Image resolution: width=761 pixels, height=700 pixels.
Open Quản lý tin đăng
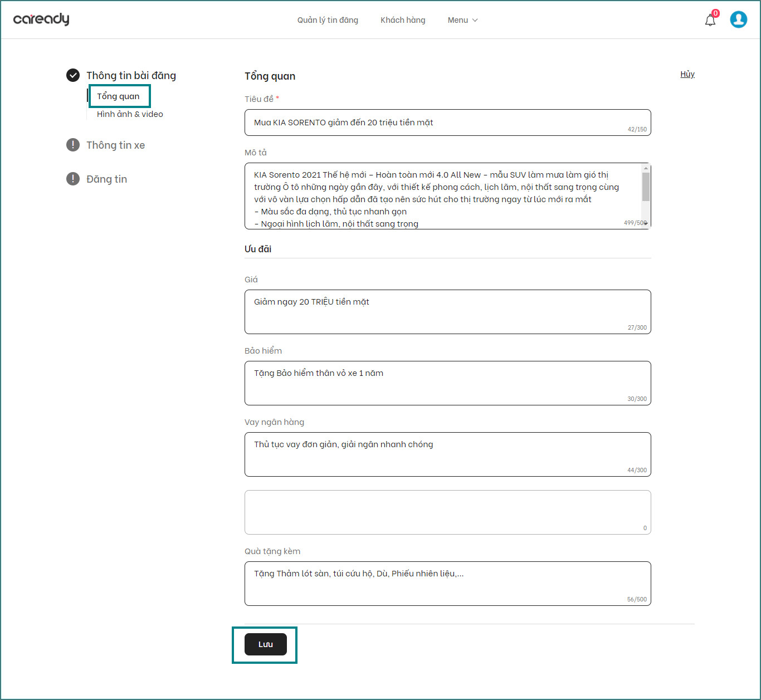point(328,20)
